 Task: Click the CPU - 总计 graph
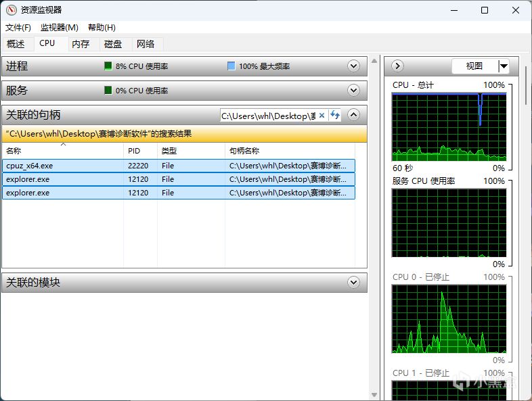click(x=449, y=127)
